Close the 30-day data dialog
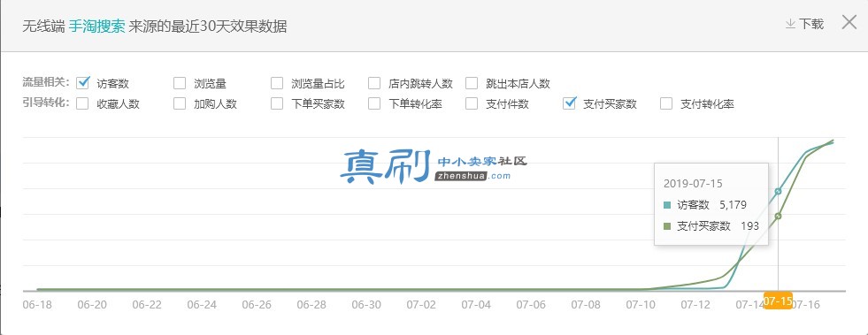 (849, 23)
